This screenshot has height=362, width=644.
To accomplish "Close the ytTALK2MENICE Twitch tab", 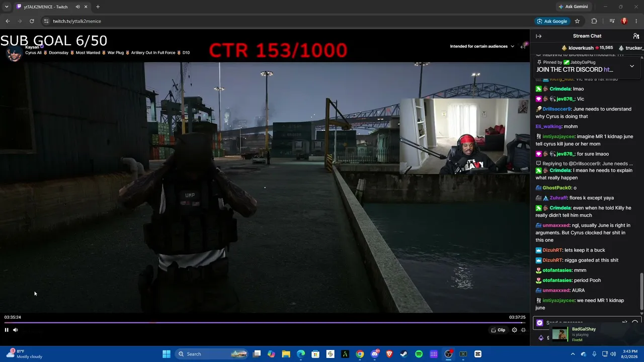I will 86,7.
